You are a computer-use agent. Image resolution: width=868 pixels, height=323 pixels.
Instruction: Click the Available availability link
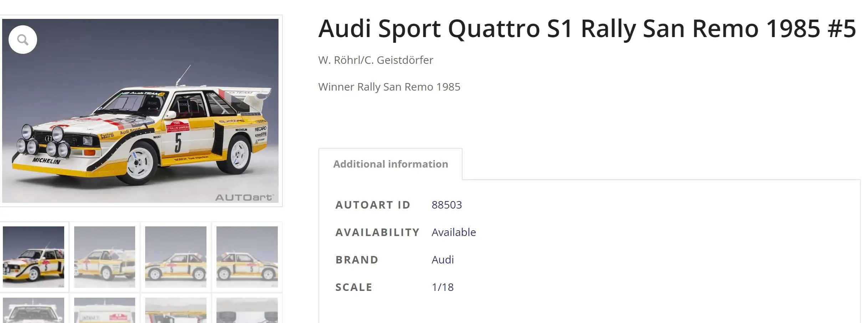pyautogui.click(x=454, y=232)
